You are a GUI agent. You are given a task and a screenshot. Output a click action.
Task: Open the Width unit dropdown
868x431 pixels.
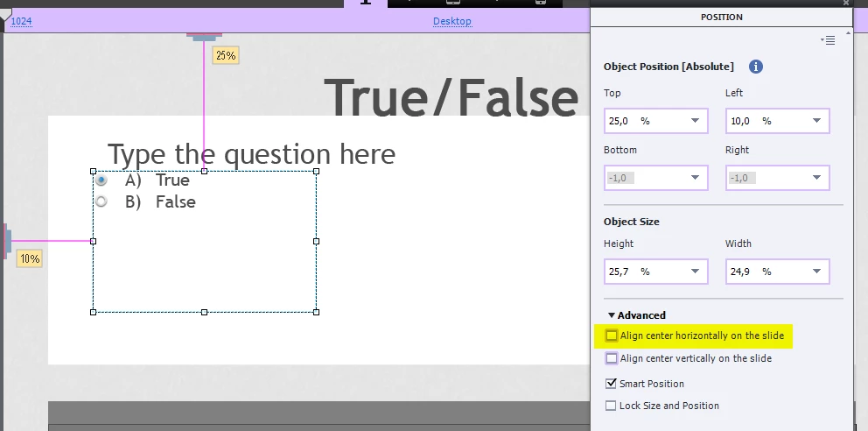[817, 272]
